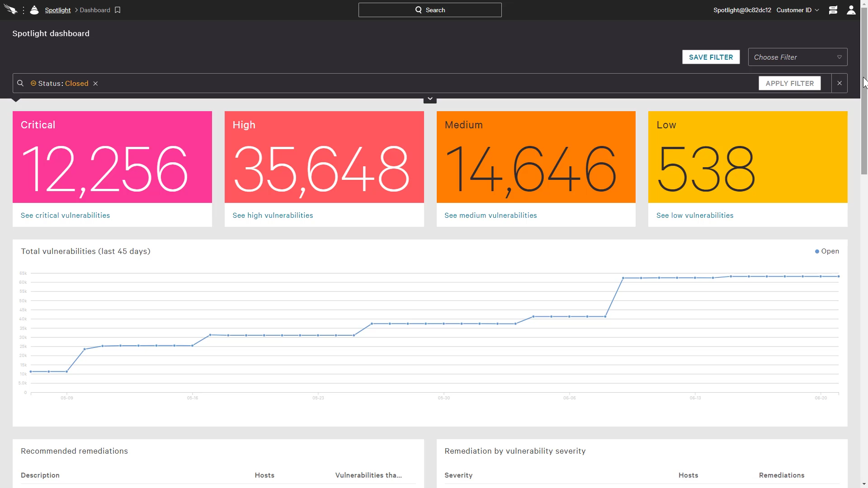Open See critical vulnerabilities link
The width and height of the screenshot is (868, 488).
pos(65,216)
